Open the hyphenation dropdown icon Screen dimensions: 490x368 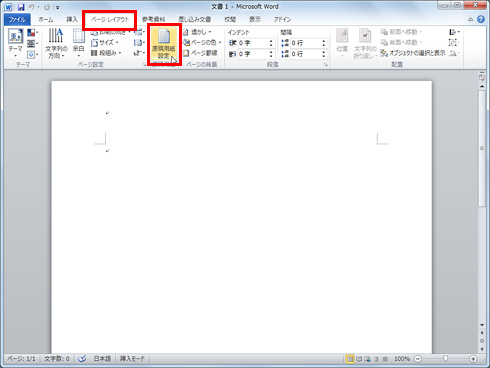click(x=139, y=53)
